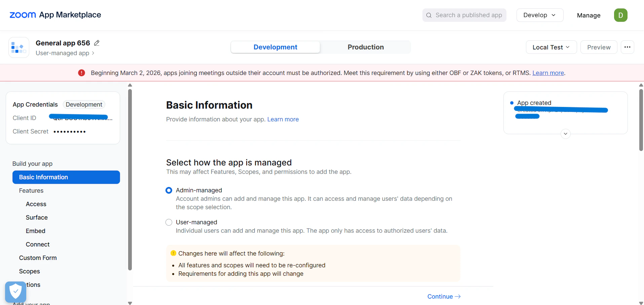Switch to the Production tab

tap(366, 47)
